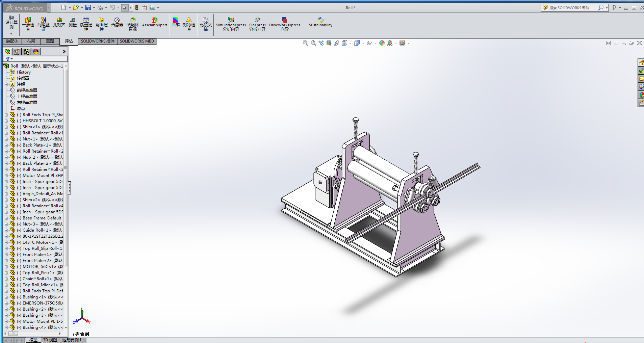This screenshot has width=644, height=343.
Task: Save the document with the floppy disk icon
Action: 88,7
